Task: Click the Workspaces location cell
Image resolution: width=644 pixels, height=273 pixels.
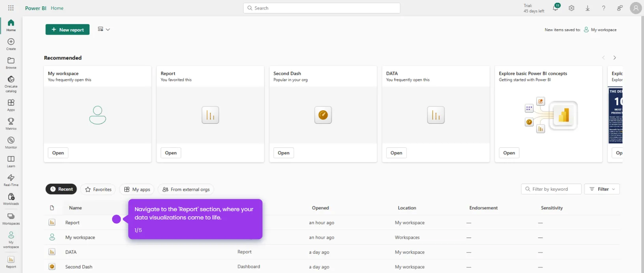Action: pos(407,238)
